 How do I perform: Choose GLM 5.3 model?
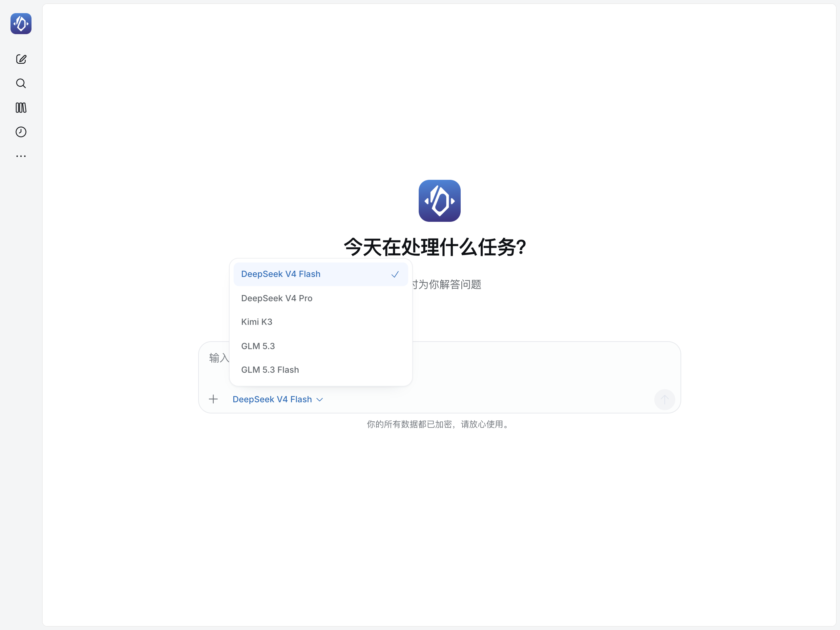321,346
